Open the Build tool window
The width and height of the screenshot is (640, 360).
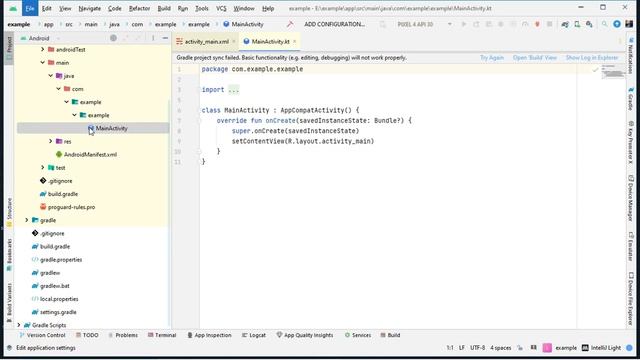click(x=390, y=335)
